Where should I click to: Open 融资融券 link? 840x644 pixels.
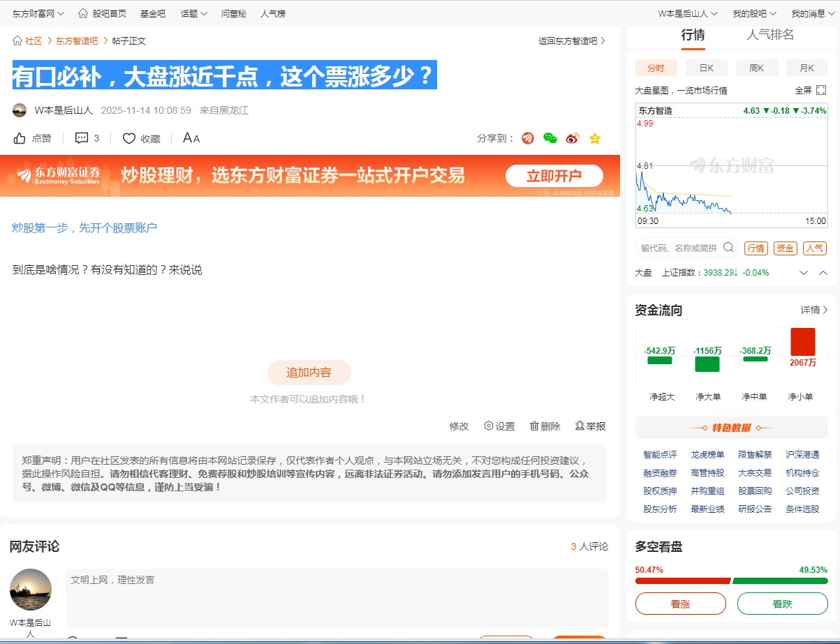pyautogui.click(x=660, y=472)
